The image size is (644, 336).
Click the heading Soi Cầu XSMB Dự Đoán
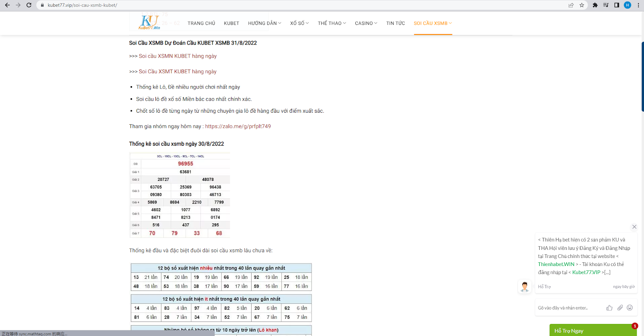point(193,43)
